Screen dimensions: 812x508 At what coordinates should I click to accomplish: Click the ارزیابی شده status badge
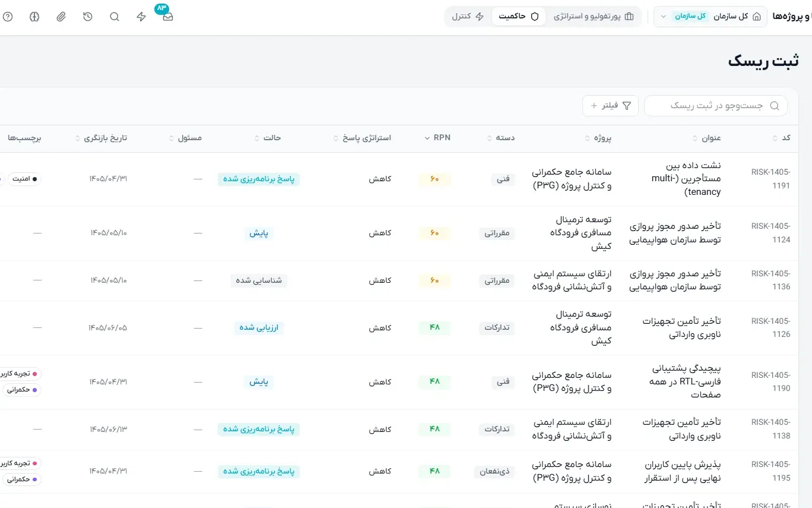pos(259,327)
